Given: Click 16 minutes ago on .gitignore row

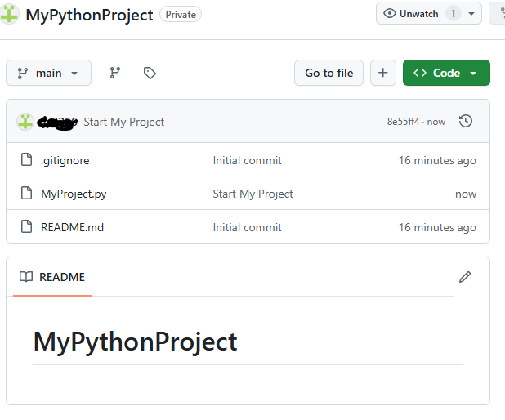Looking at the screenshot, I should pos(437,160).
